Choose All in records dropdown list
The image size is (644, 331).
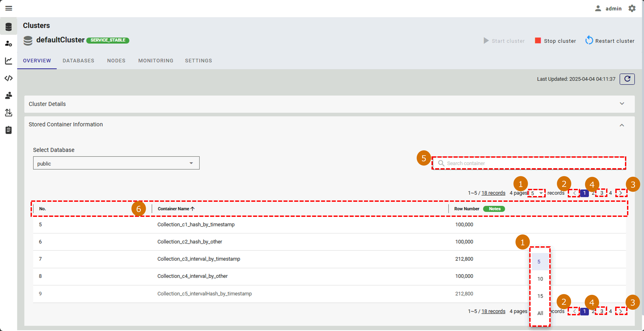[x=540, y=313]
